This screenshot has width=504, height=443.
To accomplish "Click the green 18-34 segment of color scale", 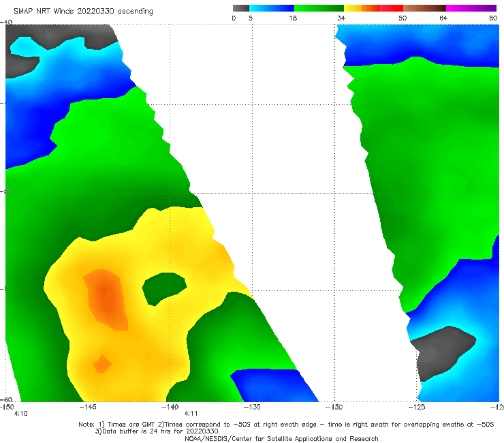I will (319, 8).
